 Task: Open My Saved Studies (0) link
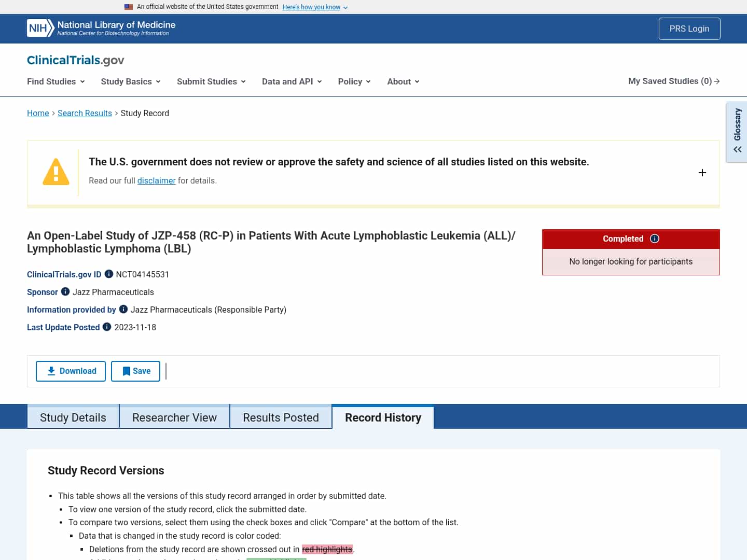pos(674,81)
